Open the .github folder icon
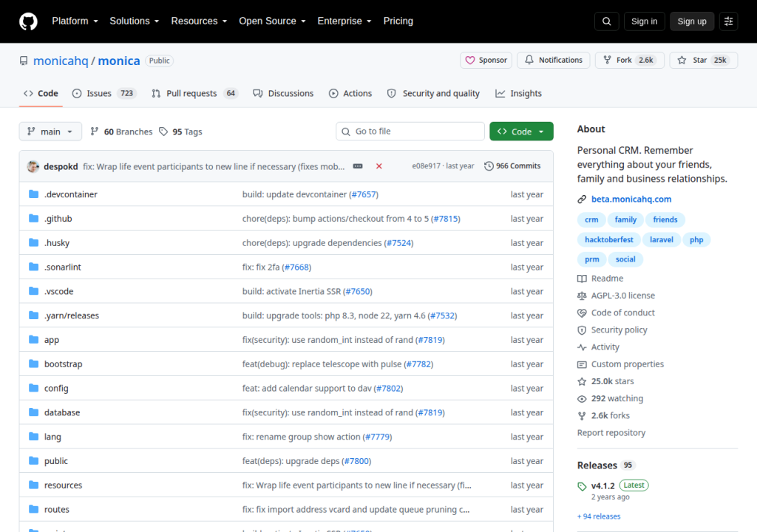Viewport: 757px width, 532px height. pos(33,218)
